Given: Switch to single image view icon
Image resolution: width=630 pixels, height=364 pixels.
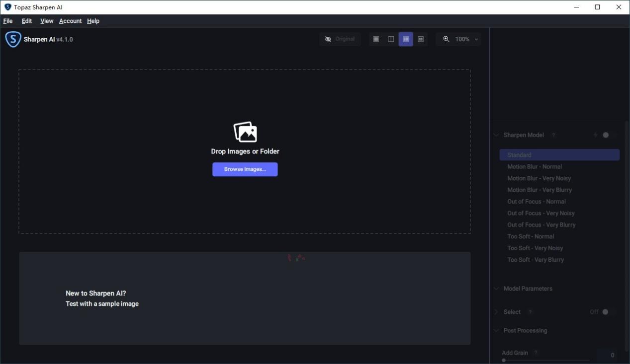Looking at the screenshot, I should (376, 39).
